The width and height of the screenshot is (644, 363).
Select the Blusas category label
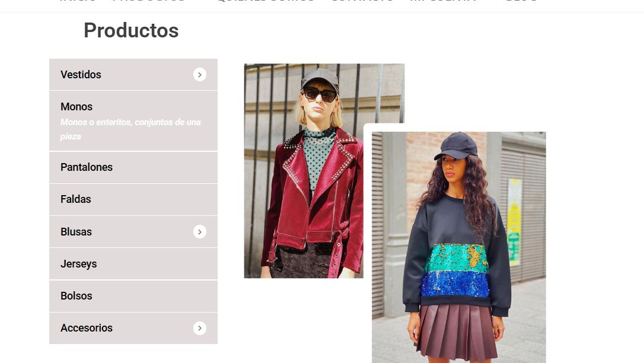(x=76, y=232)
